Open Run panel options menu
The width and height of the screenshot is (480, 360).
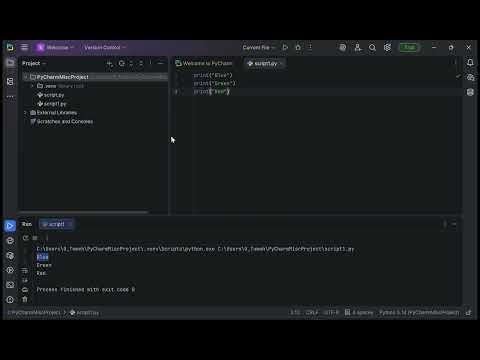[445, 224]
